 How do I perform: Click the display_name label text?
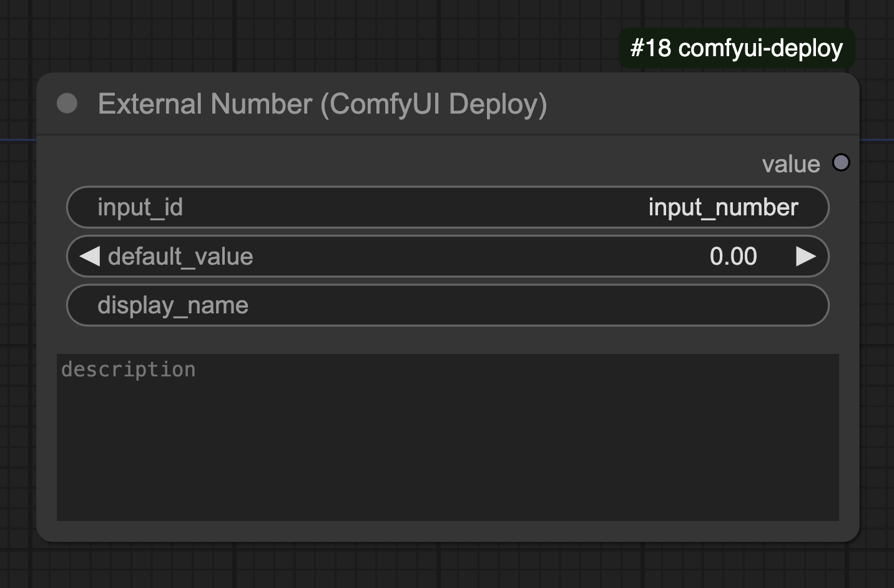173,305
